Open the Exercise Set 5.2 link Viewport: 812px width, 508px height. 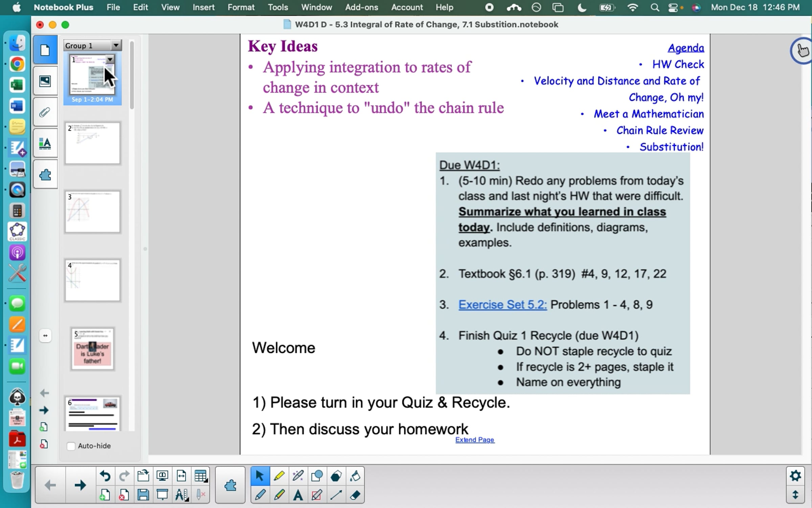coord(502,304)
